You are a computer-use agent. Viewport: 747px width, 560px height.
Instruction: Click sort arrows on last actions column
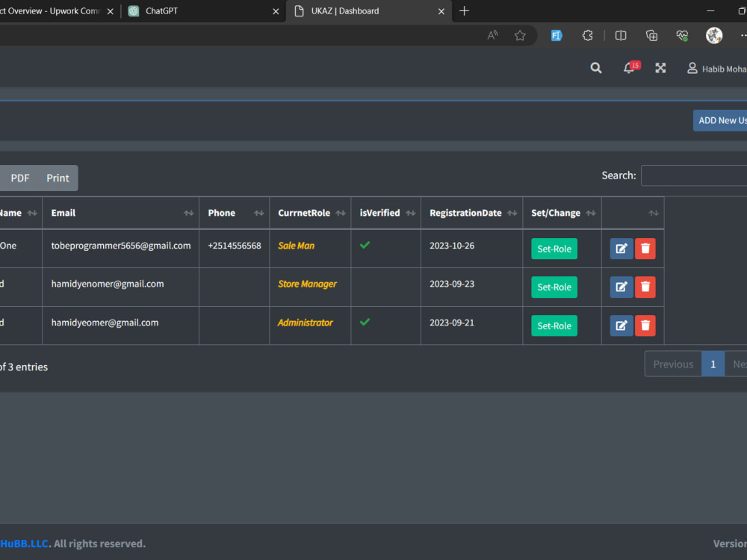[x=654, y=213]
